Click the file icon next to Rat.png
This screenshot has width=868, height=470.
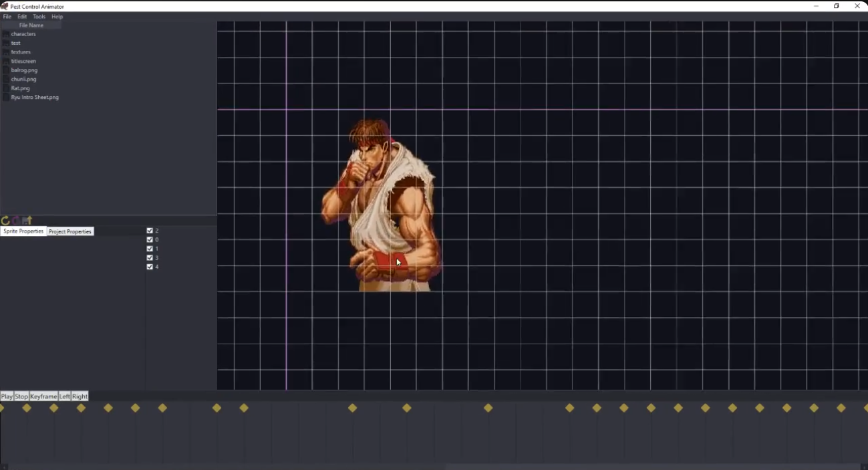coord(5,88)
